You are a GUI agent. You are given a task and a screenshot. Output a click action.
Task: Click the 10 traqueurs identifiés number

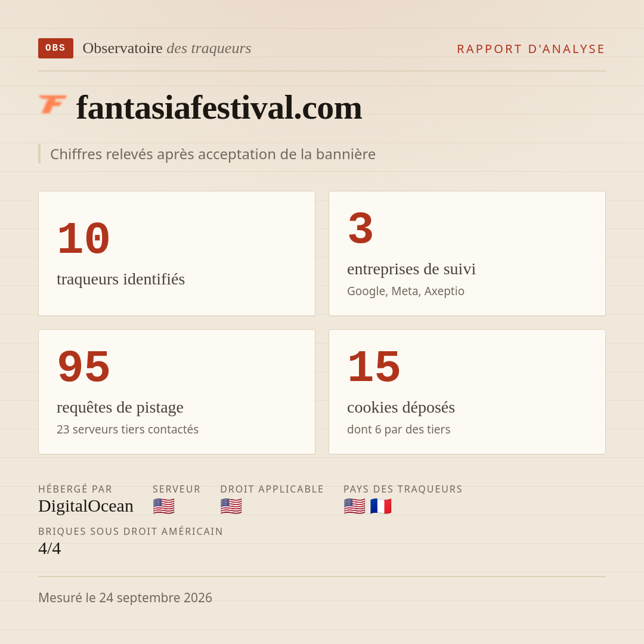tap(83, 239)
